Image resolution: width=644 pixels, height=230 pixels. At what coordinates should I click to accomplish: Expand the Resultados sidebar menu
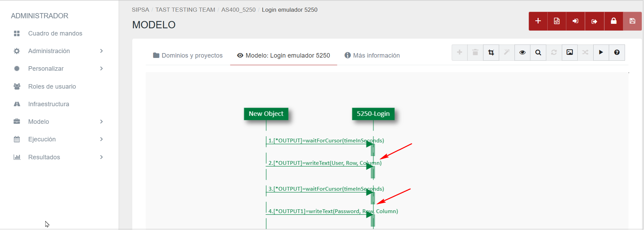58,157
